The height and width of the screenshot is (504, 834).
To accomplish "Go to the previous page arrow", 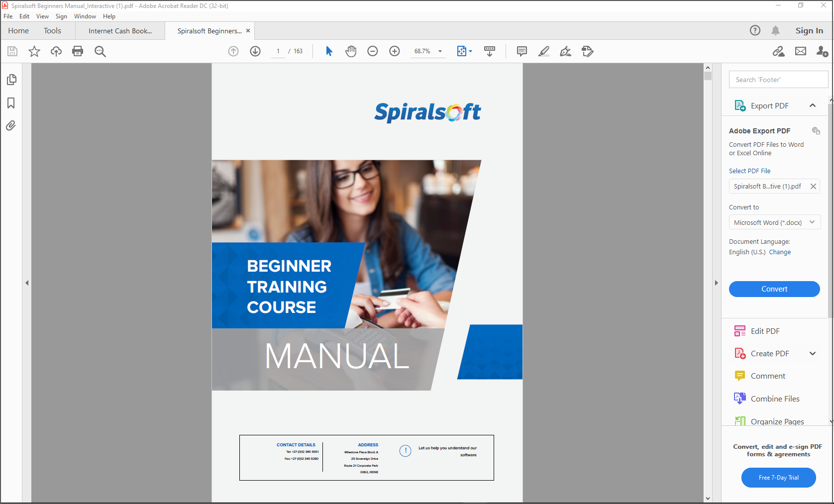I will [x=233, y=51].
